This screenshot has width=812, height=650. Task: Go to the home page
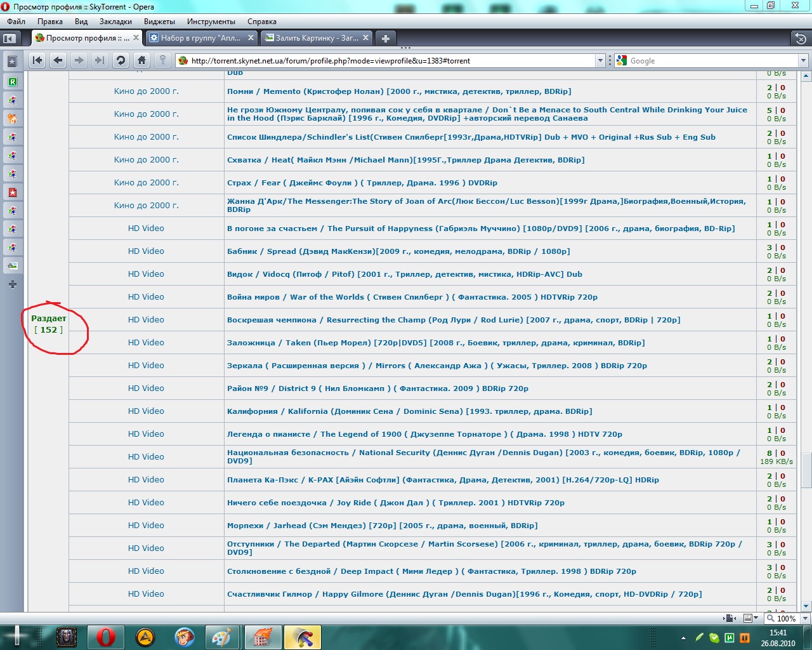(141, 60)
